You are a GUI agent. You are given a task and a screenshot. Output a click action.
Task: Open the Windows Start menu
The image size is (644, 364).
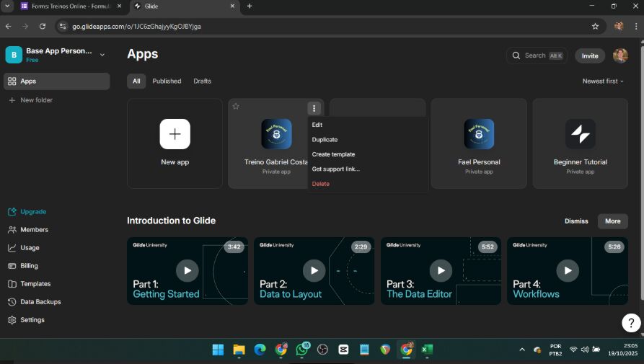coord(218,350)
